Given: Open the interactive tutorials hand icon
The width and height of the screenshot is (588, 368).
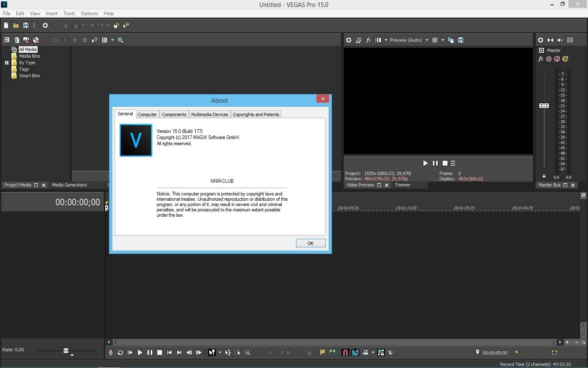Looking at the screenshot, I should tap(116, 25).
